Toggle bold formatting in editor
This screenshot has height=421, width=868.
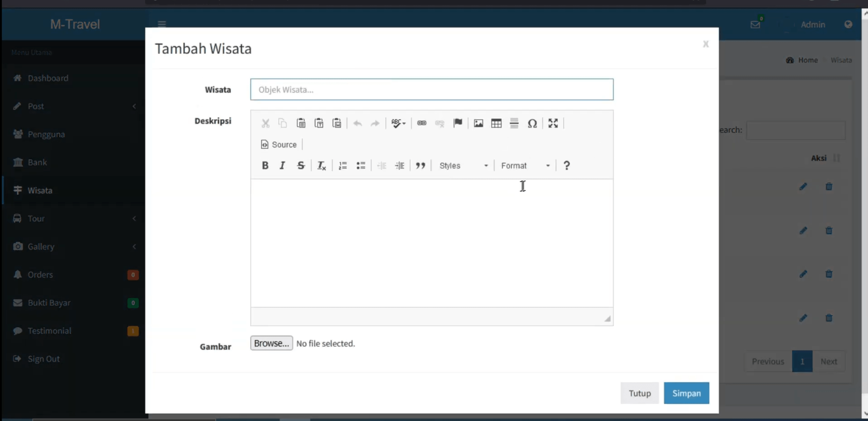coord(265,165)
